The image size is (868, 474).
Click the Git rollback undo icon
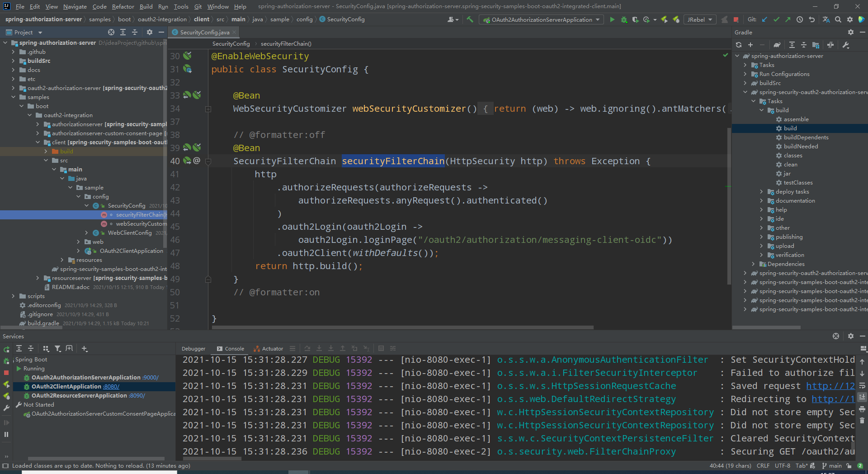click(x=811, y=19)
